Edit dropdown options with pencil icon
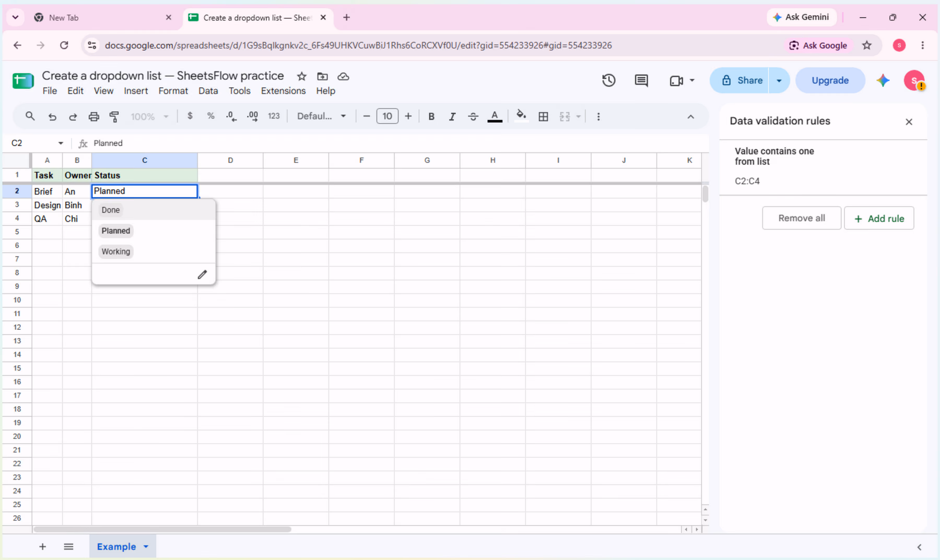 (x=202, y=275)
